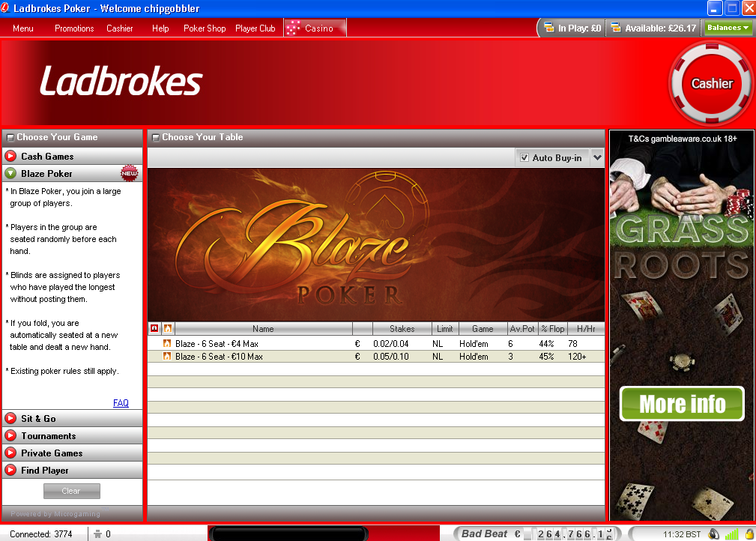The image size is (756, 541).
Task: Click the Connected: 3774 status text
Action: coord(41,534)
